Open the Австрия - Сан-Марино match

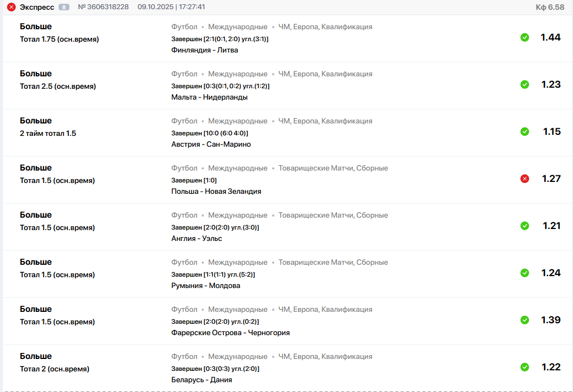tap(211, 145)
